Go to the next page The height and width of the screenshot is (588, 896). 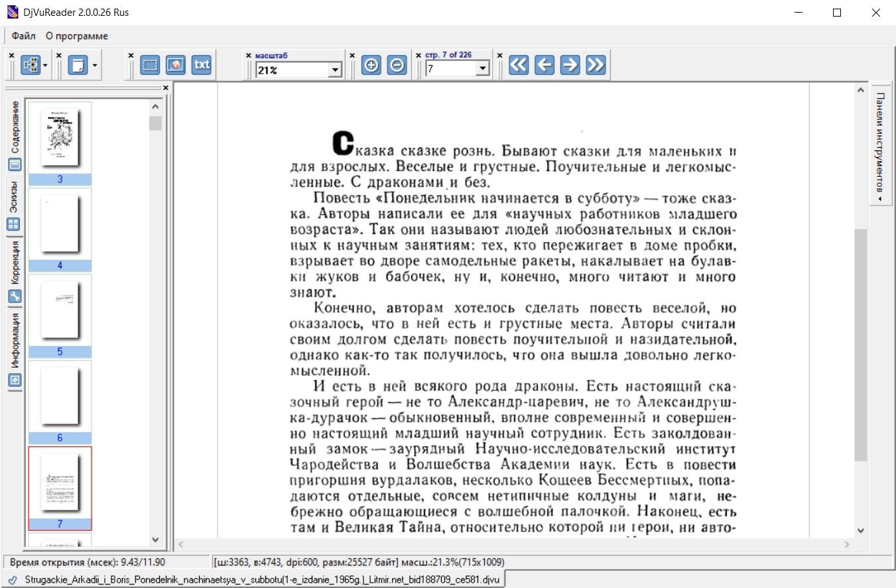[x=570, y=65]
